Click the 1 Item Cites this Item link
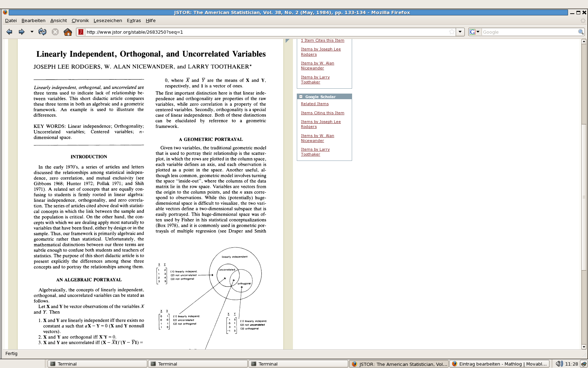588x368 pixels. point(322,41)
